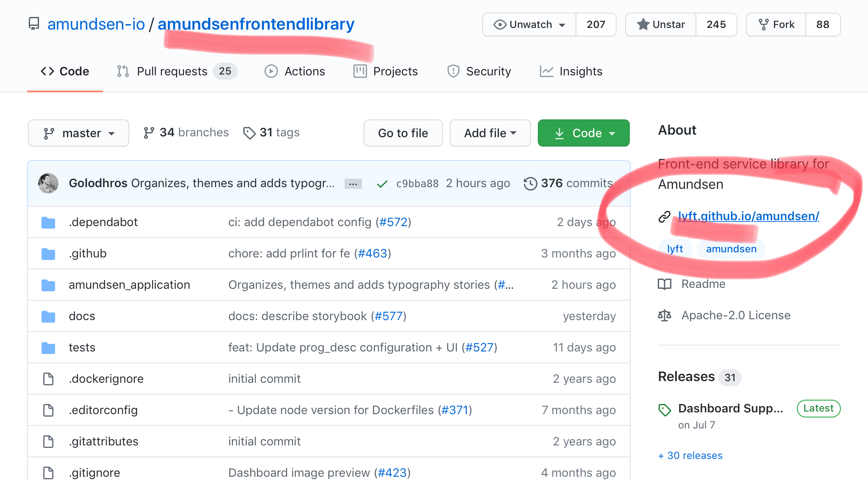The width and height of the screenshot is (868, 481).
Task: Click the file icon for .gitattributes
Action: [x=48, y=442]
